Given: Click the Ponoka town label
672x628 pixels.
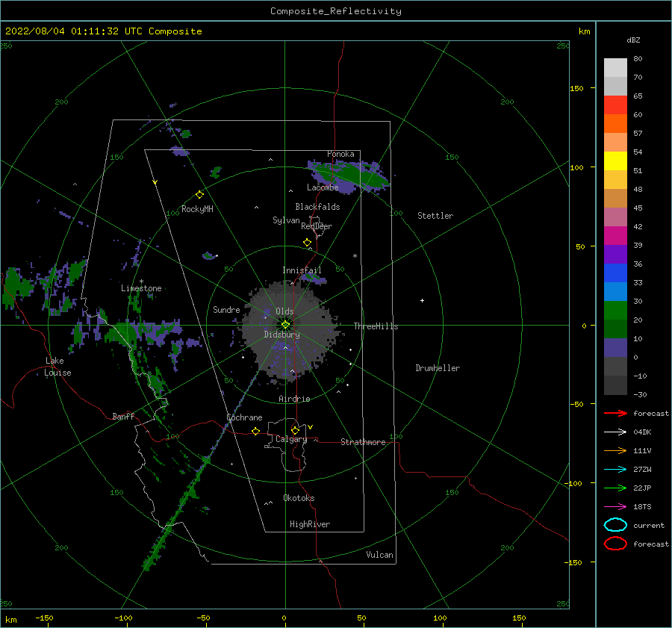Looking at the screenshot, I should pyautogui.click(x=340, y=154).
